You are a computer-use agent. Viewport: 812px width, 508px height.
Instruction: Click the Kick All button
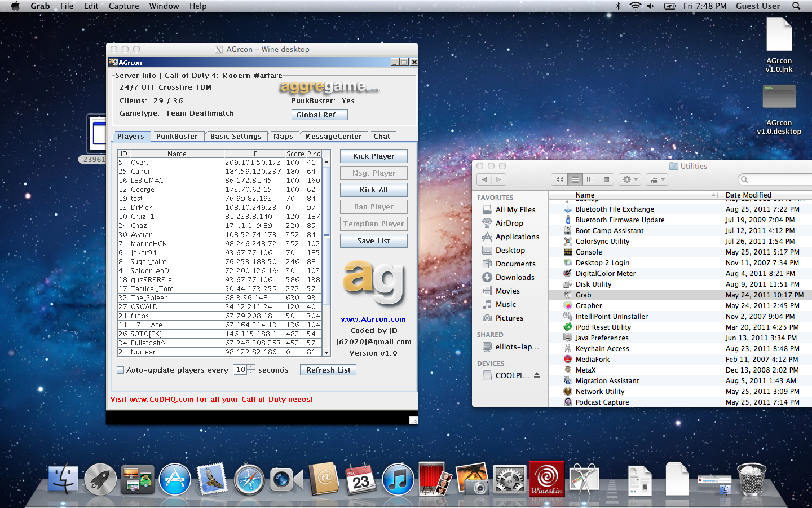point(374,190)
